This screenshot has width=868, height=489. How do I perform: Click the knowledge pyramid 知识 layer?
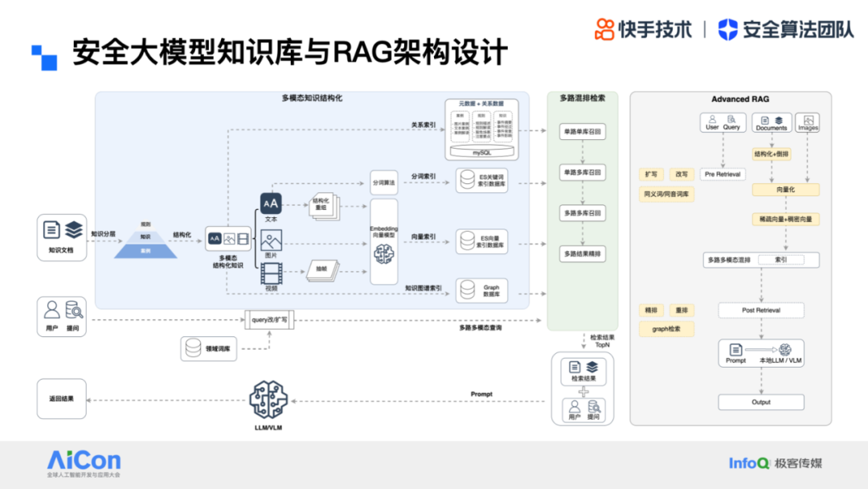[x=145, y=237]
